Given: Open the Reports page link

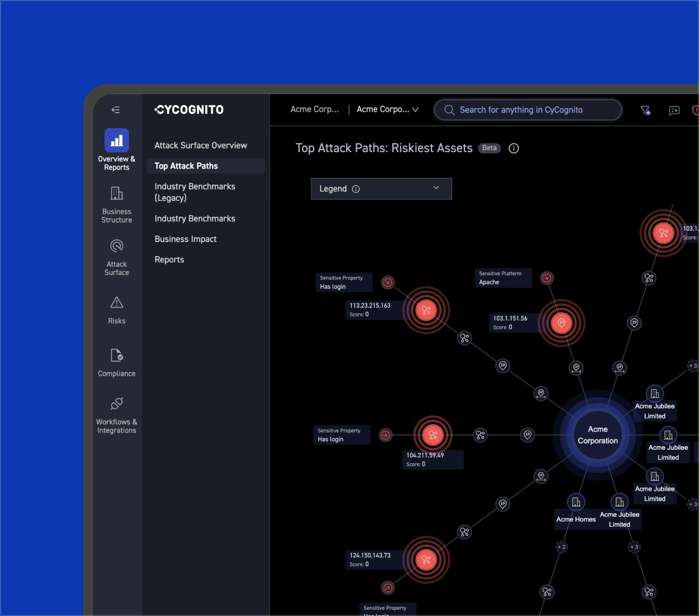Looking at the screenshot, I should 169,260.
